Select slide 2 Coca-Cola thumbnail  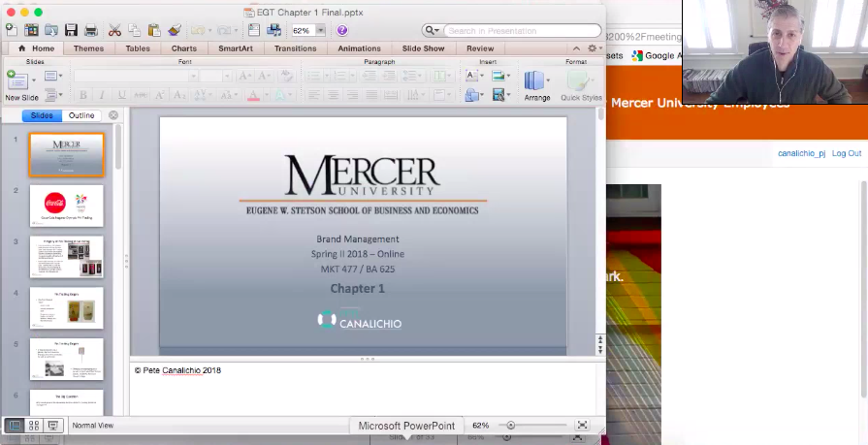click(x=66, y=206)
